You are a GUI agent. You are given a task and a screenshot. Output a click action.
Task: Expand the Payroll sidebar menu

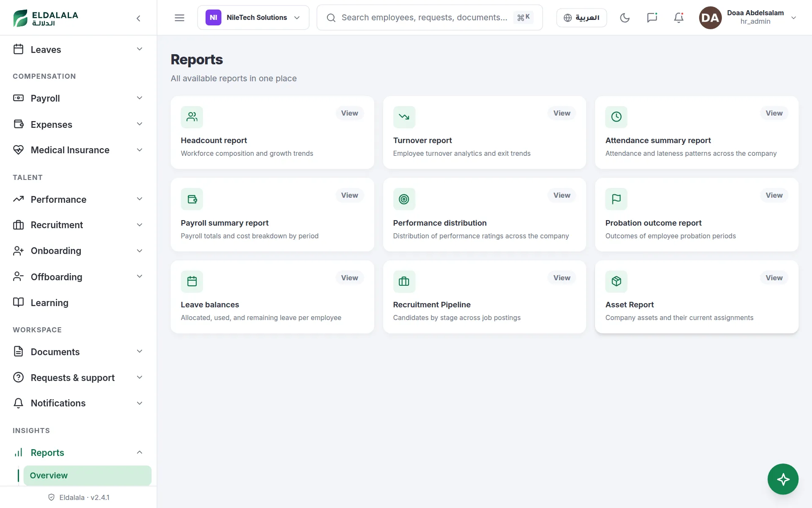[78, 98]
